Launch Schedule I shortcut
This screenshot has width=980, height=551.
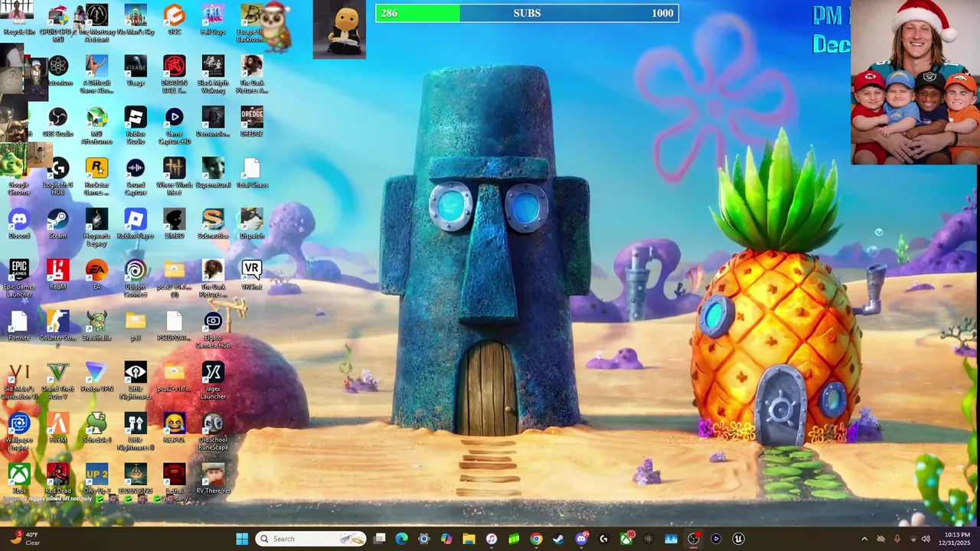pos(96,428)
